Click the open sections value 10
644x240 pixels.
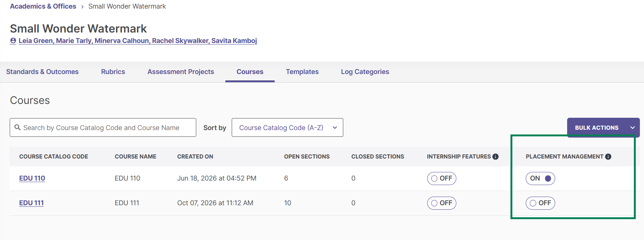pos(288,203)
